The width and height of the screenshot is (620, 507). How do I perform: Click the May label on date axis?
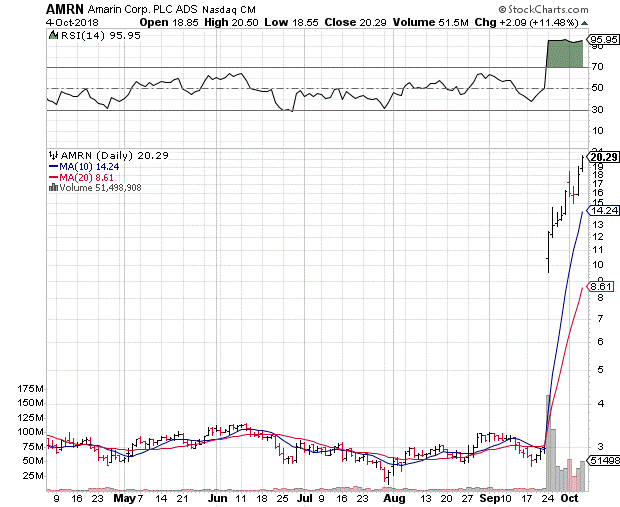pos(124,498)
